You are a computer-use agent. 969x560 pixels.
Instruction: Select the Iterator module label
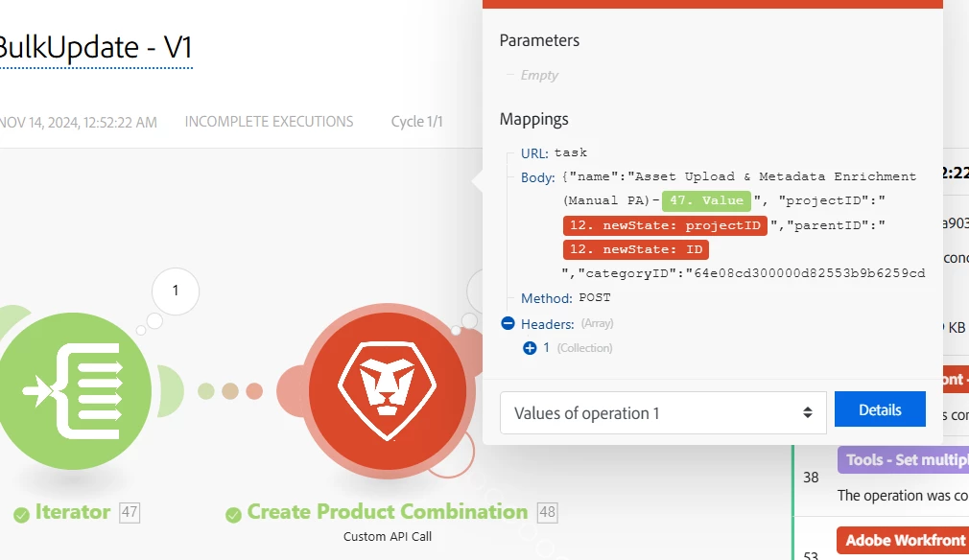[x=72, y=512]
